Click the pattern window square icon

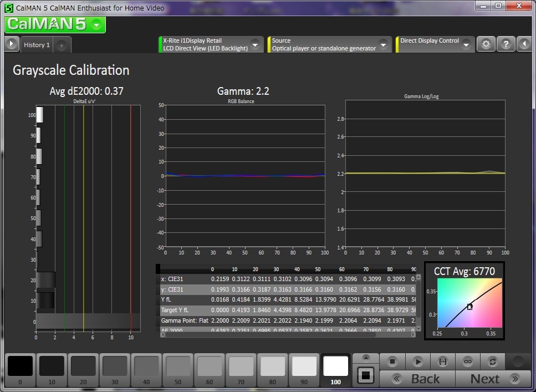tap(365, 375)
